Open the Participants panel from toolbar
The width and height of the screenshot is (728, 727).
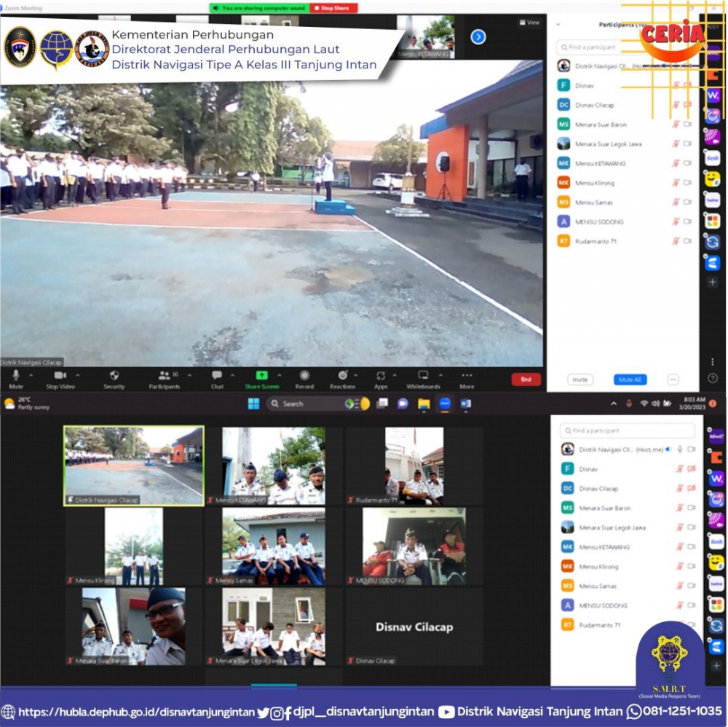[164, 379]
